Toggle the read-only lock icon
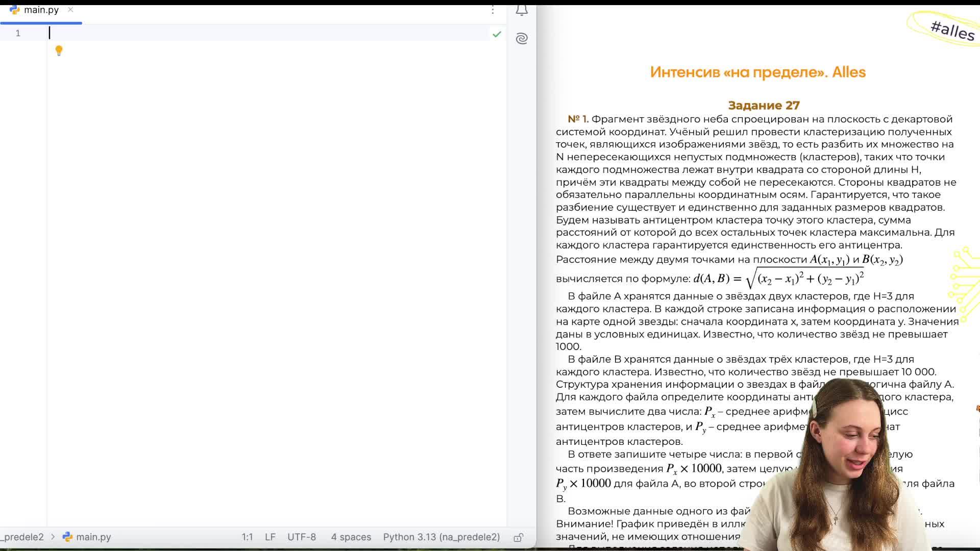This screenshot has width=980, height=551. 518,537
